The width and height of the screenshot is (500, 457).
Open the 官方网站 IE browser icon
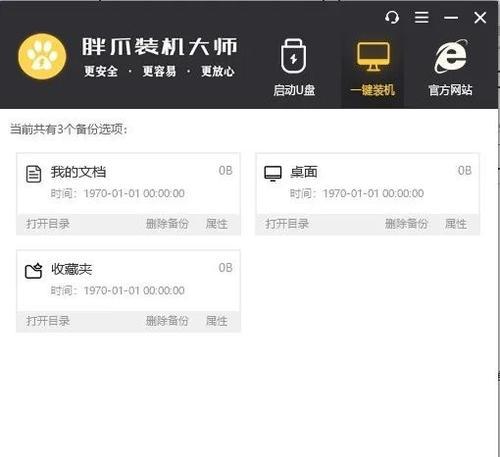[x=451, y=56]
